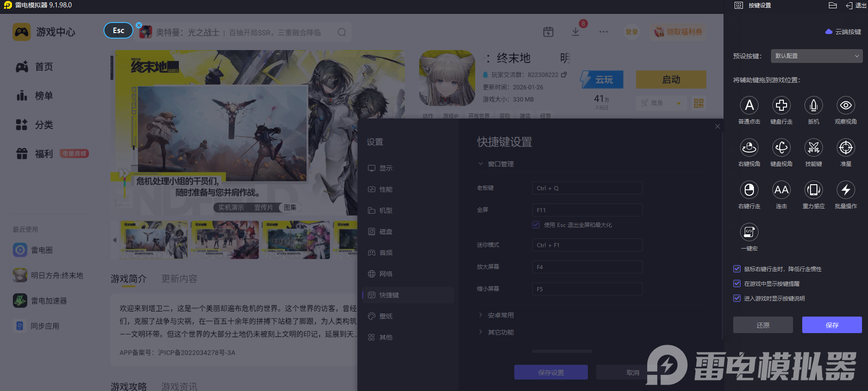Switch to 磁盘 settings tab
Image resolution: width=868 pixels, height=391 pixels.
pyautogui.click(x=408, y=232)
